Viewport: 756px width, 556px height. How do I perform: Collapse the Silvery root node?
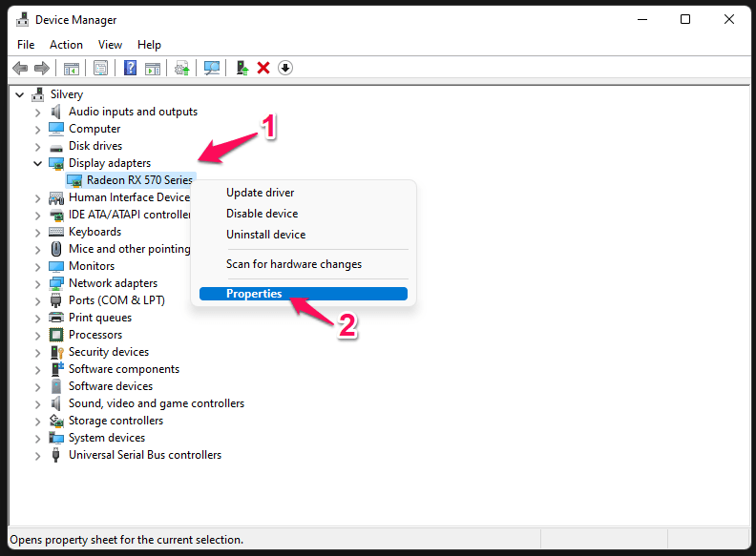click(20, 95)
